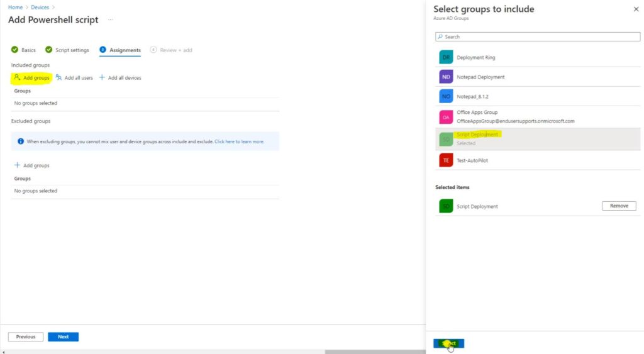Switch to the Script settings step
Viewport: 644px width, 354px height.
click(67, 50)
